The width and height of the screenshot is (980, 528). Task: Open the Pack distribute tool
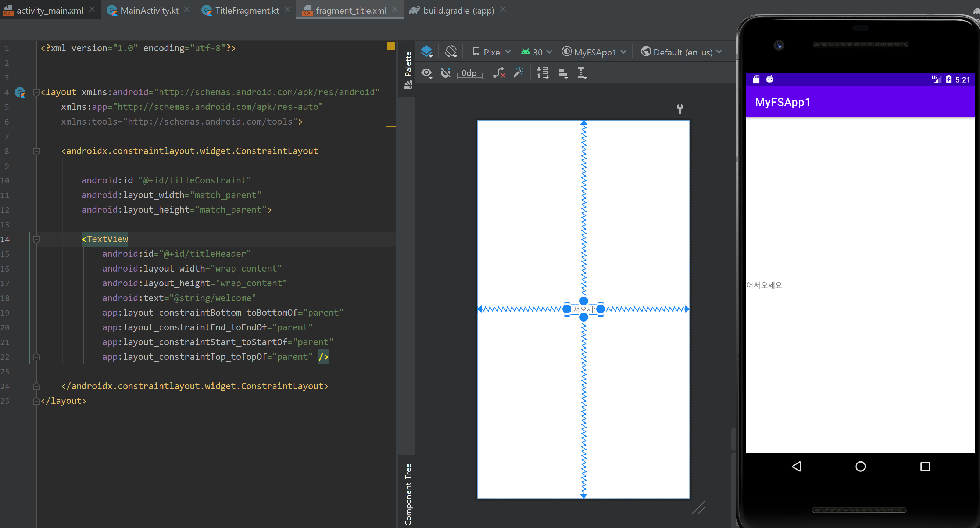coord(543,73)
